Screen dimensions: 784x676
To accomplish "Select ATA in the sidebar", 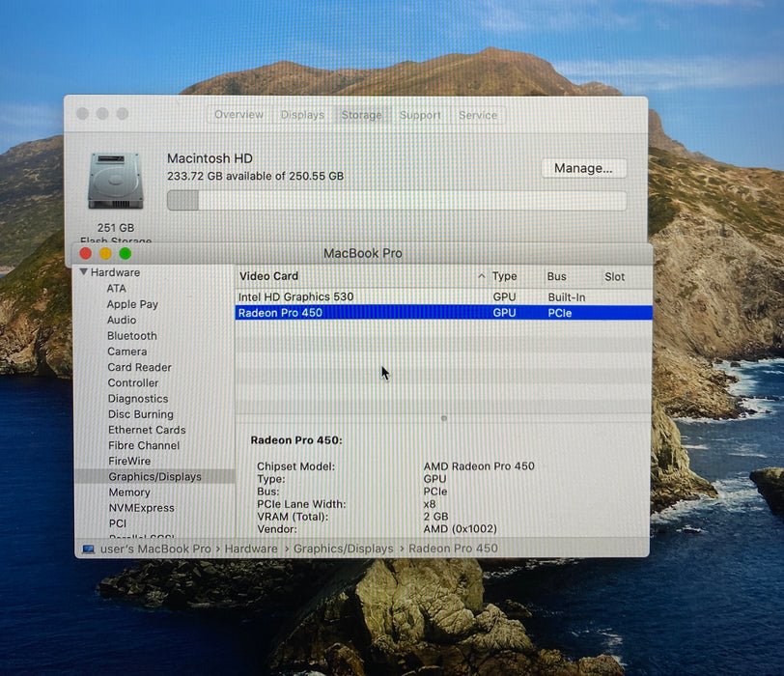I will click(116, 289).
